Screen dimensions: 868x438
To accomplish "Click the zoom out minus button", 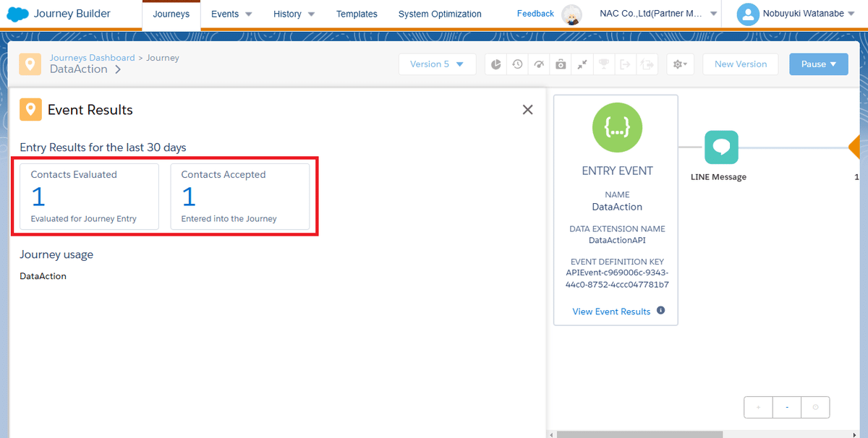I will click(x=787, y=408).
